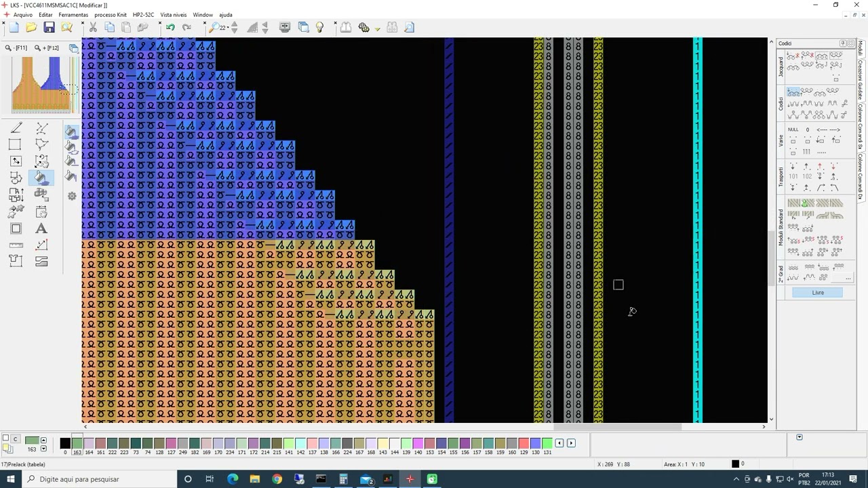Open a file with the folder icon
Image resolution: width=868 pixels, height=488 pixels.
31,27
